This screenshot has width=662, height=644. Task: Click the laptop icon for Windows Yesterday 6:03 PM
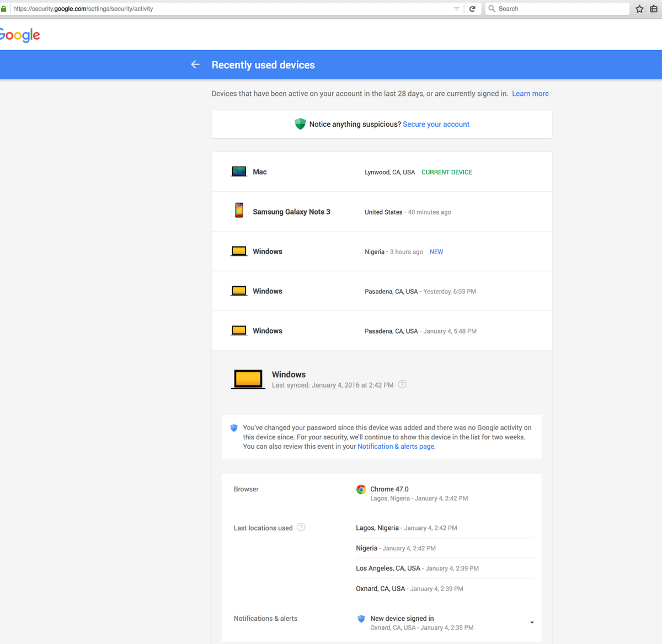pos(239,291)
